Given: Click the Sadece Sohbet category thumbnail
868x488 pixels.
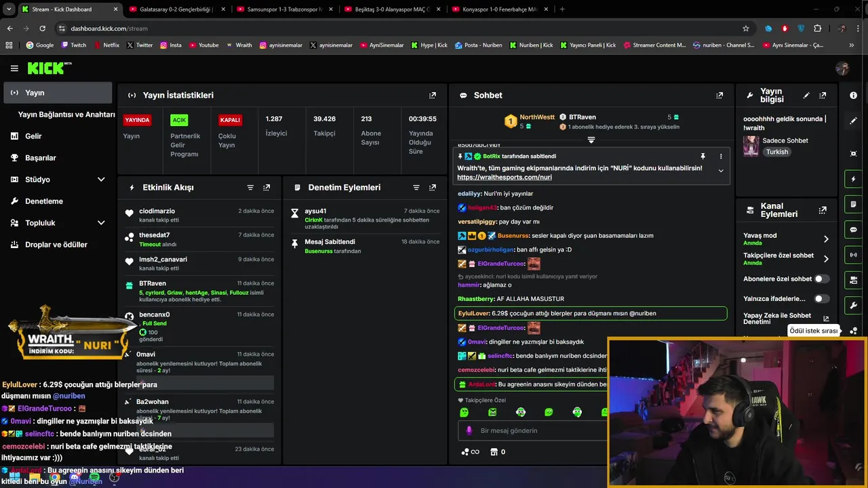Looking at the screenshot, I should (x=751, y=146).
